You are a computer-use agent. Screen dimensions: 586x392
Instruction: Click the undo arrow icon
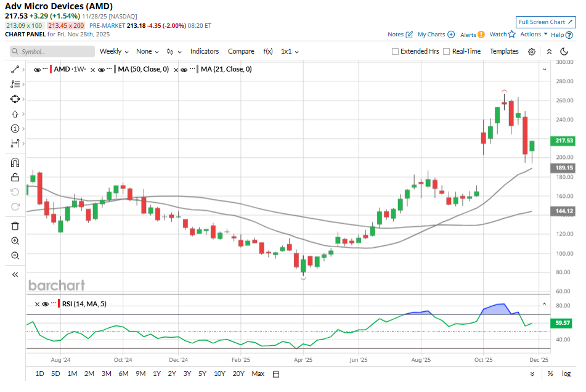pos(15,192)
